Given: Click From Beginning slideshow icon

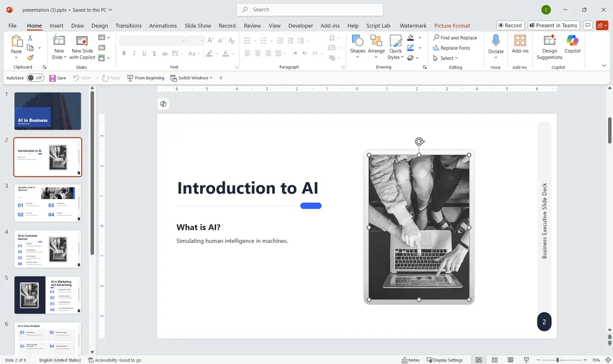Looking at the screenshot, I should tap(130, 78).
